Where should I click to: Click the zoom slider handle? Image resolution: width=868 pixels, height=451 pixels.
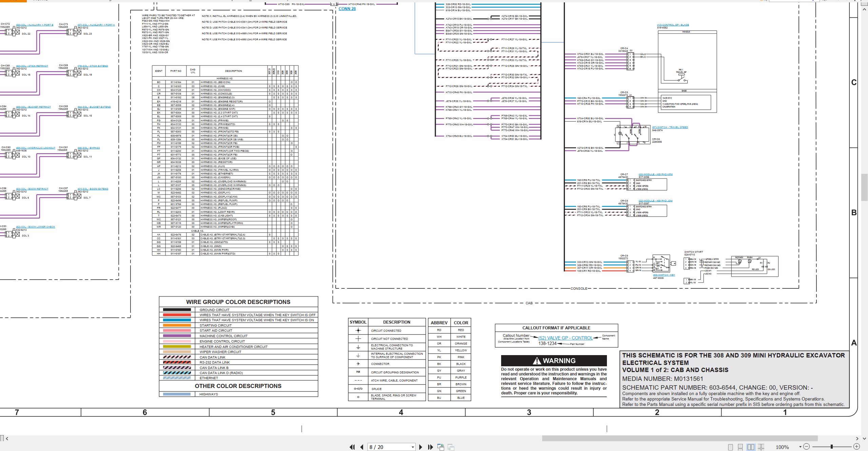[x=831, y=447]
